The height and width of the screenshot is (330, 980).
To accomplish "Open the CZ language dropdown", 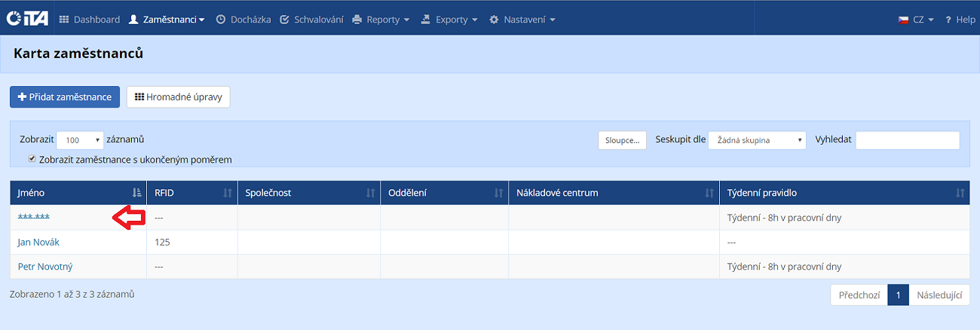I will [x=916, y=20].
